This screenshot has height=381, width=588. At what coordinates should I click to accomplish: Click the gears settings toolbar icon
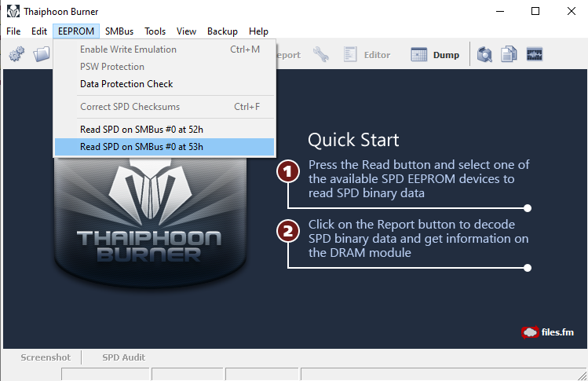coord(16,54)
